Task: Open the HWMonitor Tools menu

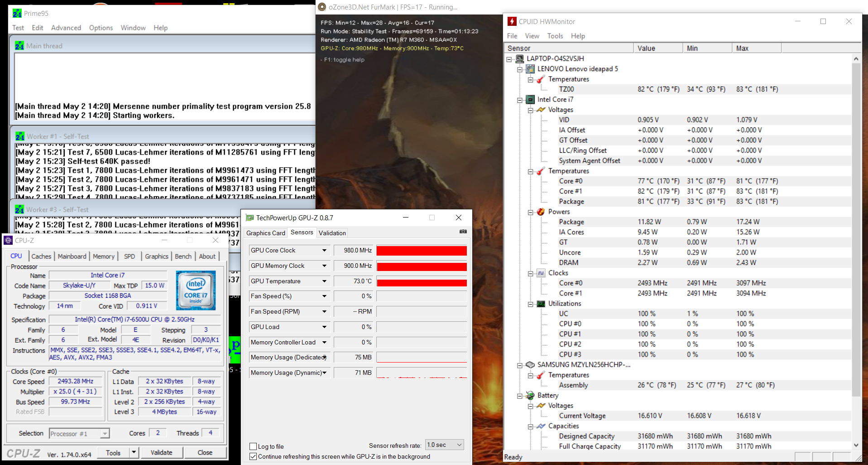Action: pyautogui.click(x=555, y=36)
